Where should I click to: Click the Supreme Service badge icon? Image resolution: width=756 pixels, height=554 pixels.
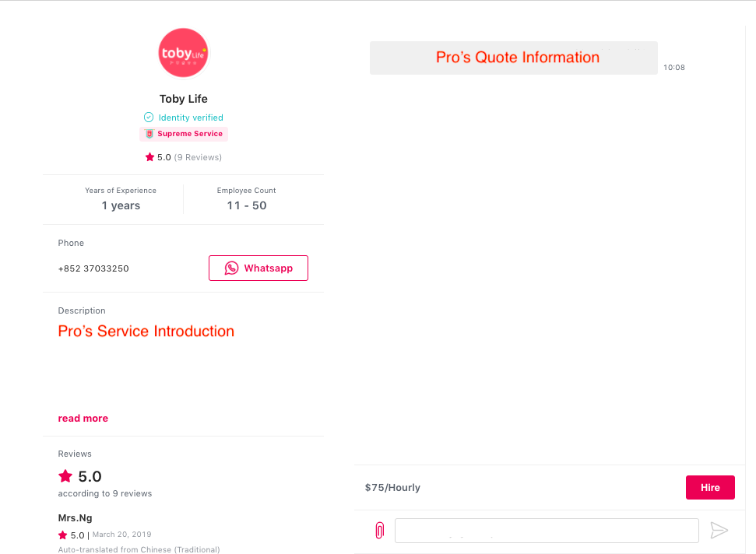pos(149,134)
